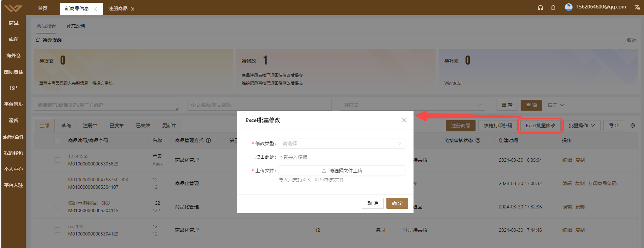
Task: Select the 新商品信息 tab
Action: 77,8
